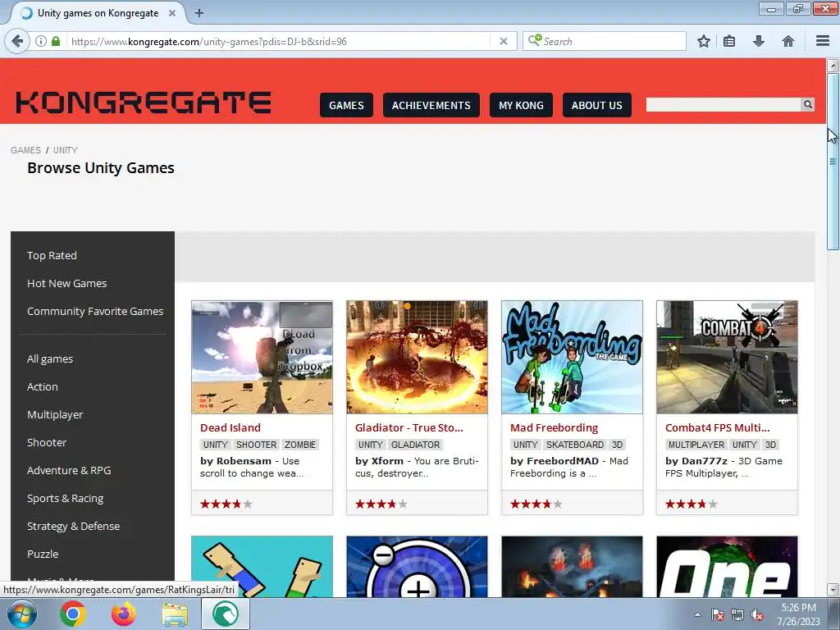Click the page scrollbar down arrow
The image size is (840, 630).
833,589
